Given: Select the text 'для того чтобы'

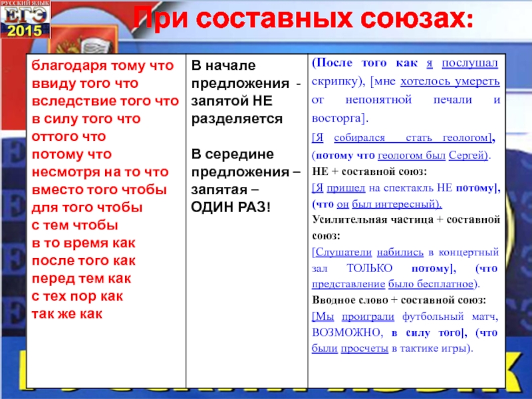Looking at the screenshot, I should [x=87, y=207].
